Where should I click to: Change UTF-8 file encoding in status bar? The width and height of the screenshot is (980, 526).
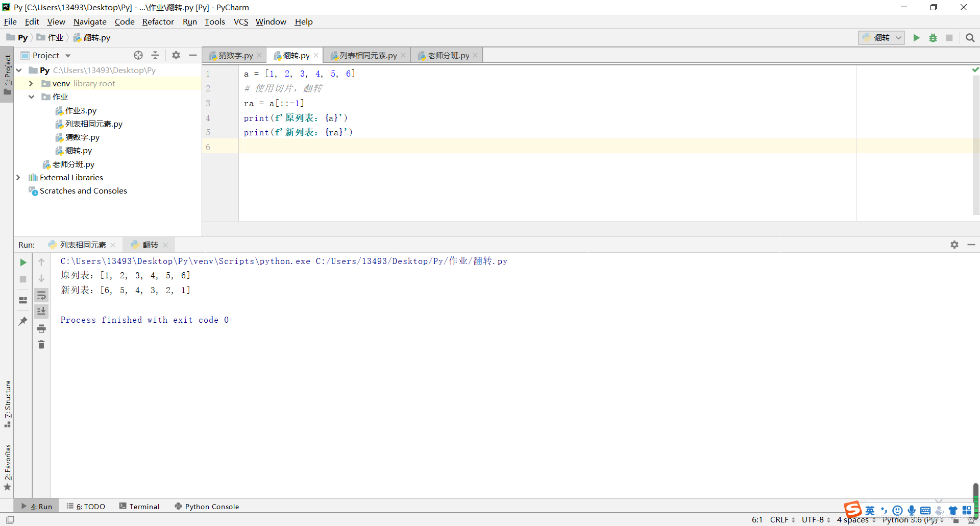tap(816, 519)
